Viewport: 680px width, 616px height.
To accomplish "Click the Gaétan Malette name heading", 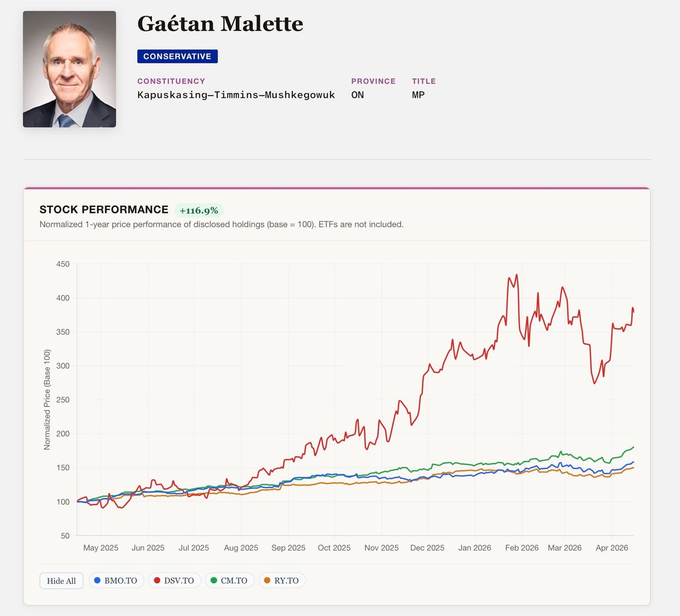I will 220,24.
